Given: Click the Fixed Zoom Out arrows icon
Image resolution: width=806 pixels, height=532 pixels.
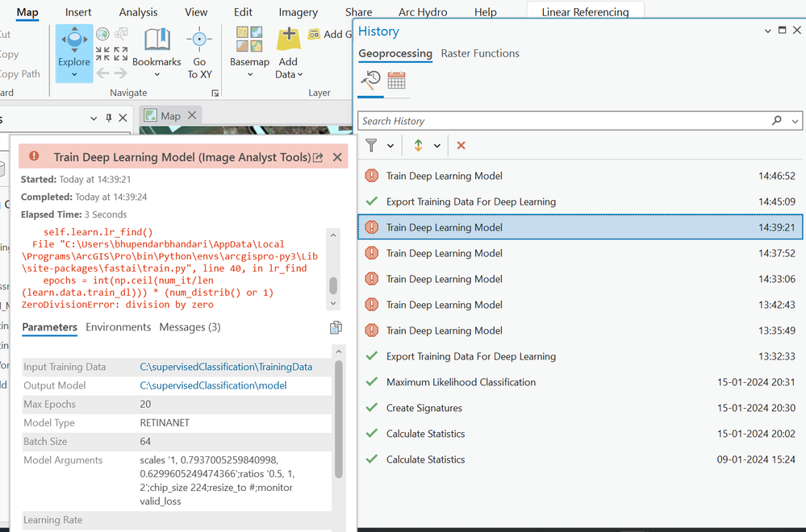Looking at the screenshot, I should tap(121, 53).
